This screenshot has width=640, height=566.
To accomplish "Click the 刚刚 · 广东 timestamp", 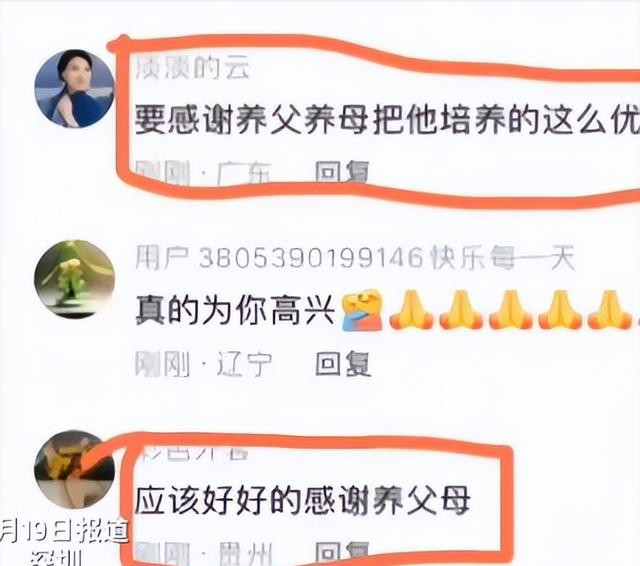I will (x=203, y=173).
